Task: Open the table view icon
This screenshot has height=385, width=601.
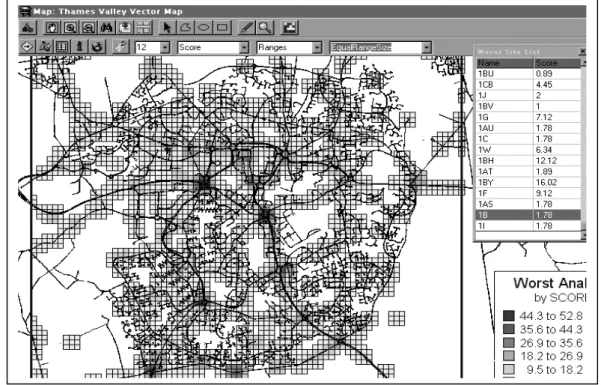Action: coord(62,47)
